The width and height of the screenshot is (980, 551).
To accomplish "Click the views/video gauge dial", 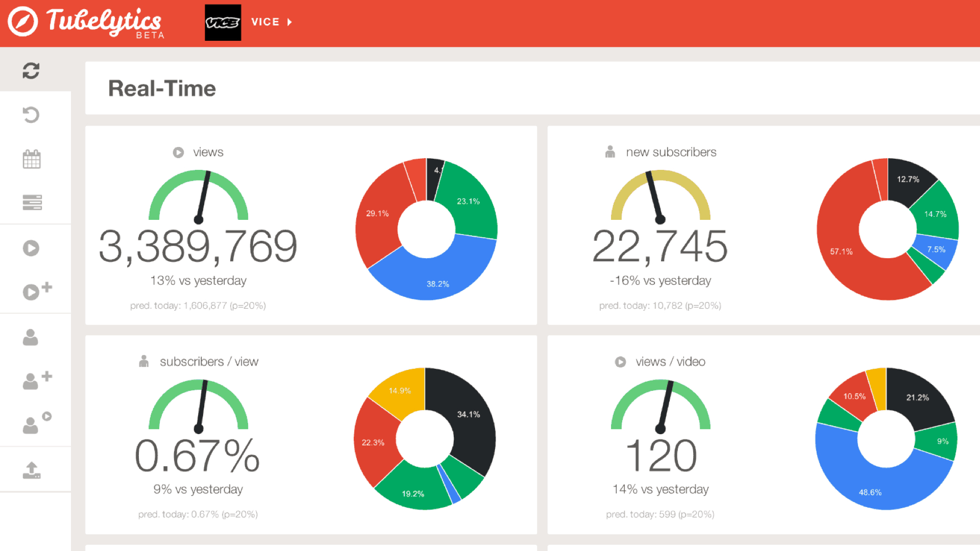I will pyautogui.click(x=660, y=406).
